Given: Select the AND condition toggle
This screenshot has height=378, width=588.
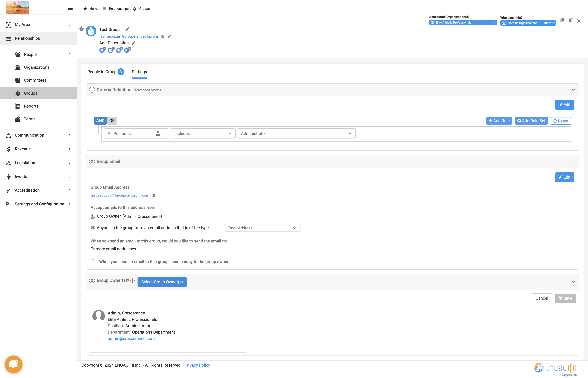Looking at the screenshot, I should click(x=100, y=121).
